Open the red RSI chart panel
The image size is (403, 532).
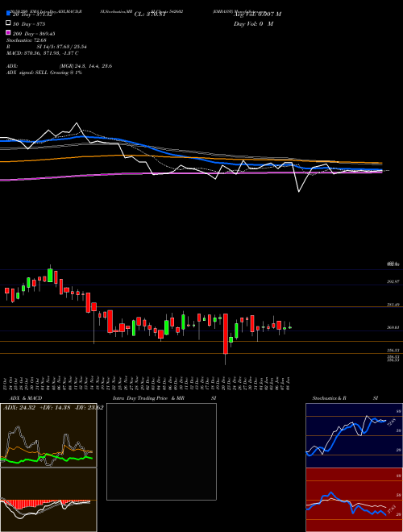pyautogui.click(x=354, y=500)
